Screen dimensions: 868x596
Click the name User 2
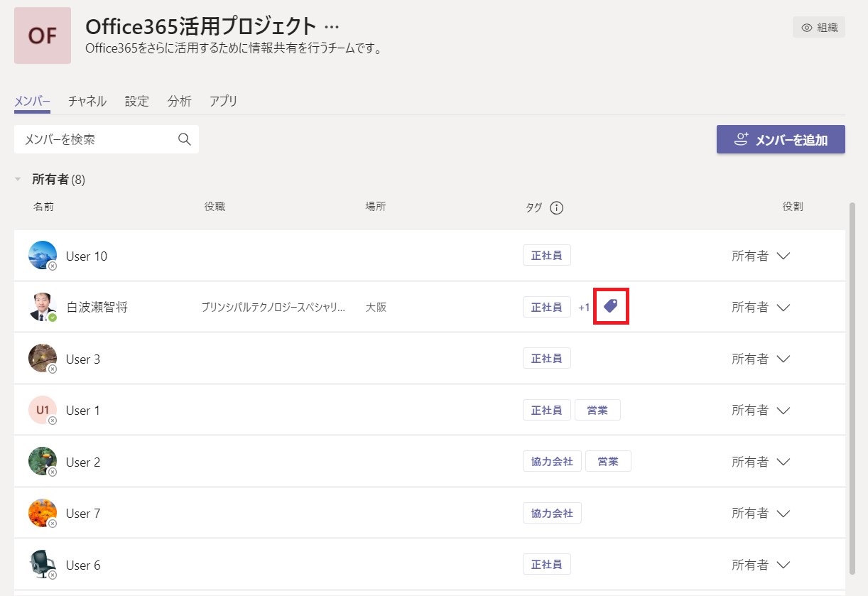(x=83, y=462)
